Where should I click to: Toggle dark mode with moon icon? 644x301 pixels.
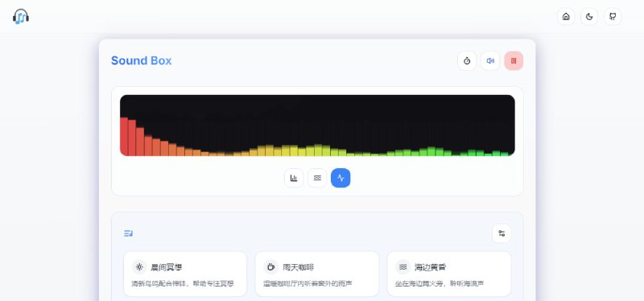(589, 16)
